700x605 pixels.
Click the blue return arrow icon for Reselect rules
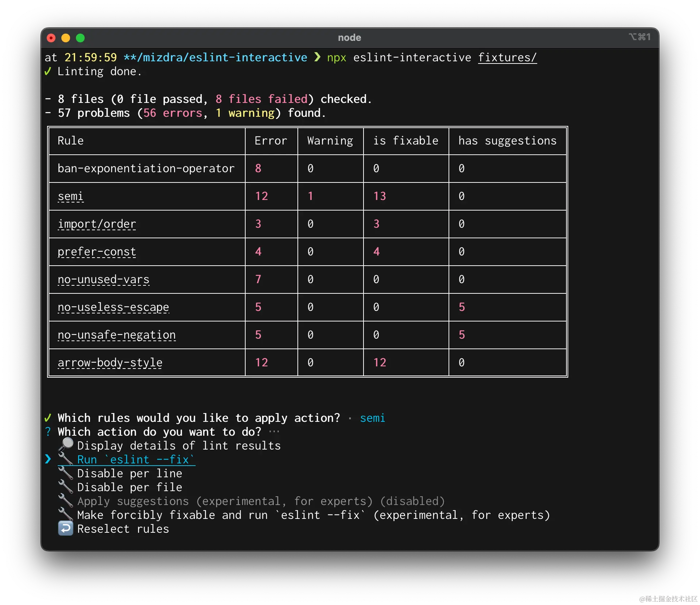66,528
